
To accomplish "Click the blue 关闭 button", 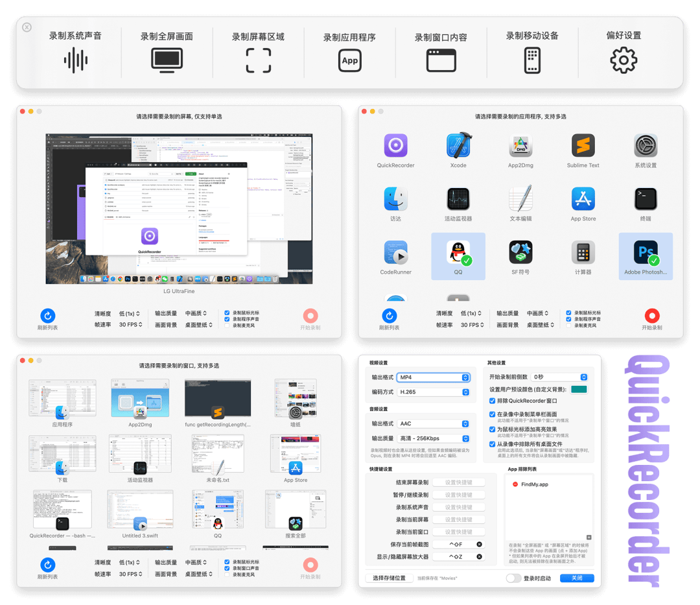I will click(577, 578).
